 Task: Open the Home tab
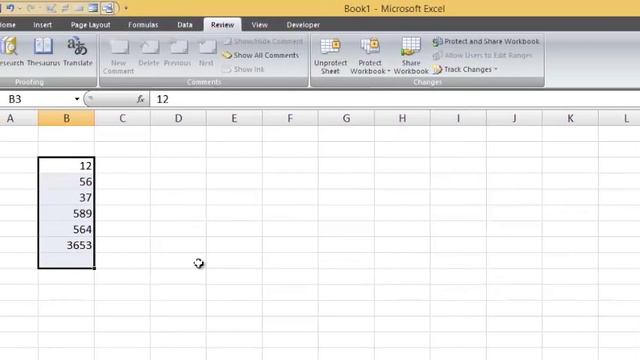(8, 25)
